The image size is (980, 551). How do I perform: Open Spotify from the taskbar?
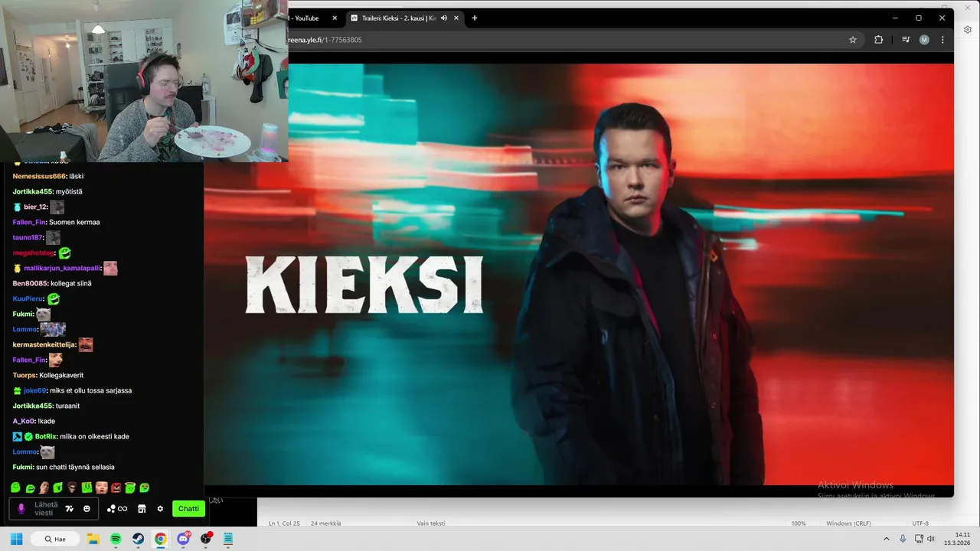[116, 539]
